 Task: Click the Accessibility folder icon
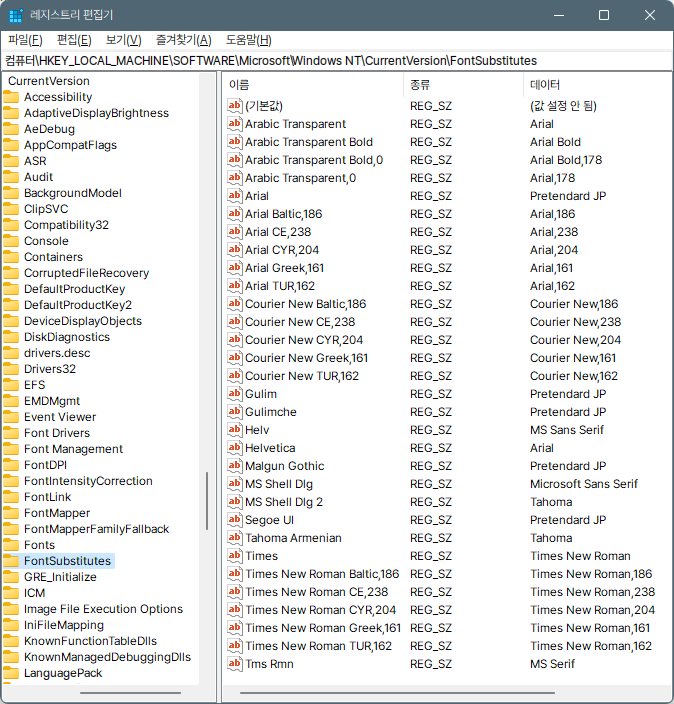tap(11, 97)
